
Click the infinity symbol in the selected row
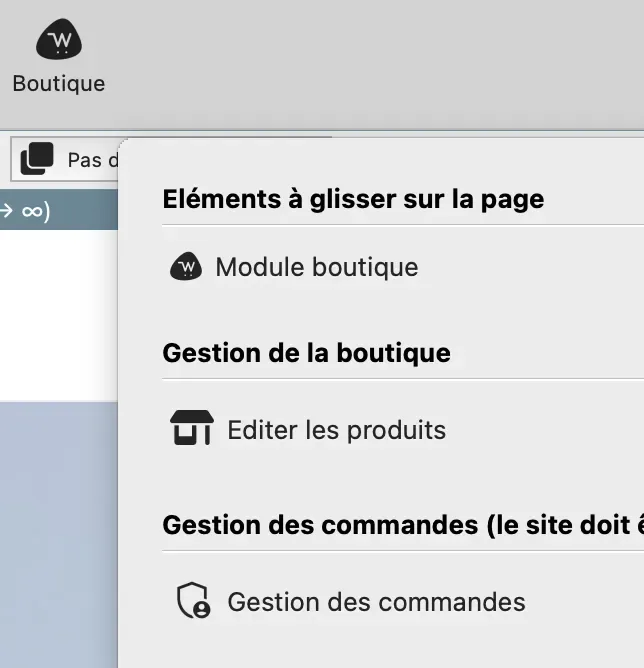click(32, 211)
